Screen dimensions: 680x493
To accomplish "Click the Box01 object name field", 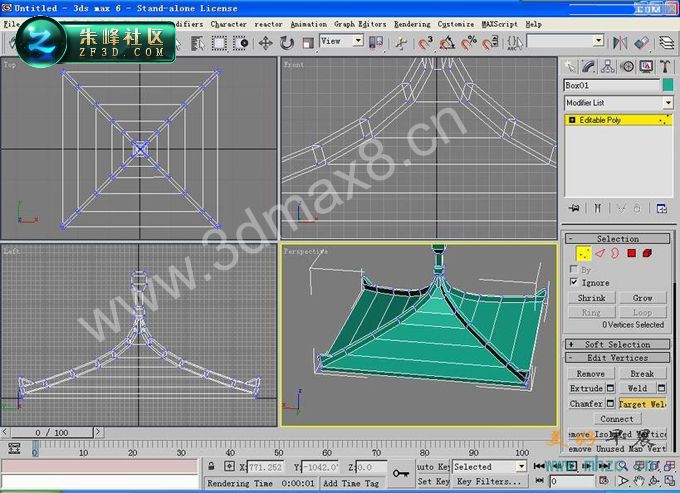I will click(611, 85).
